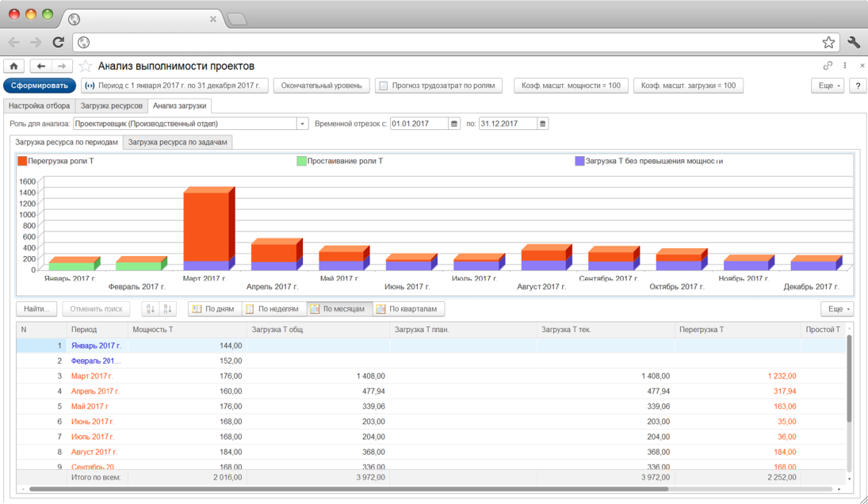Select the 'Март 2017 г.' table row

[92, 376]
